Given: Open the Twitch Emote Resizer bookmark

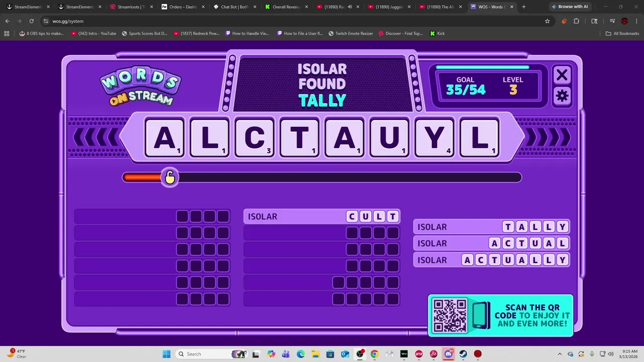Looking at the screenshot, I should 351,33.
